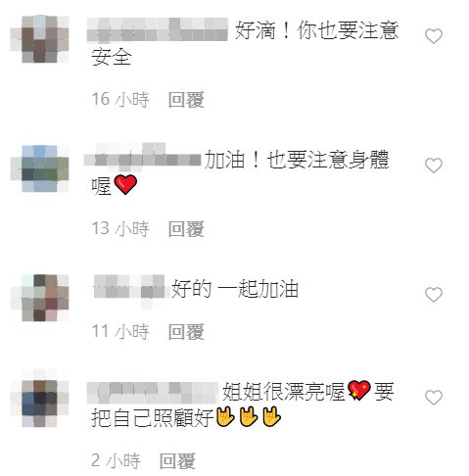The image size is (469, 476).
Task: Open the third commenter's avatar
Action: click(39, 298)
